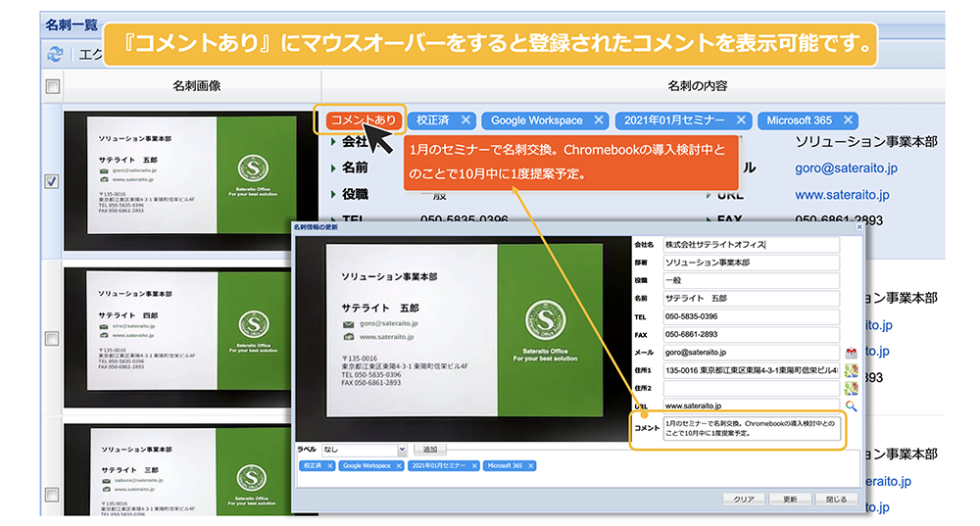Image resolution: width=980 pixels, height=526 pixels.
Task: Click ソリューション事業本部 text in first row
Action: (865, 142)
